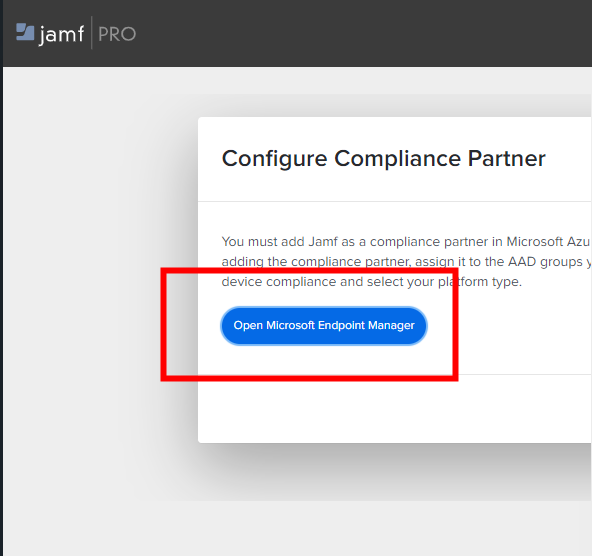Click the PRO label beside the logo
This screenshot has width=592, height=556.
pos(117,34)
